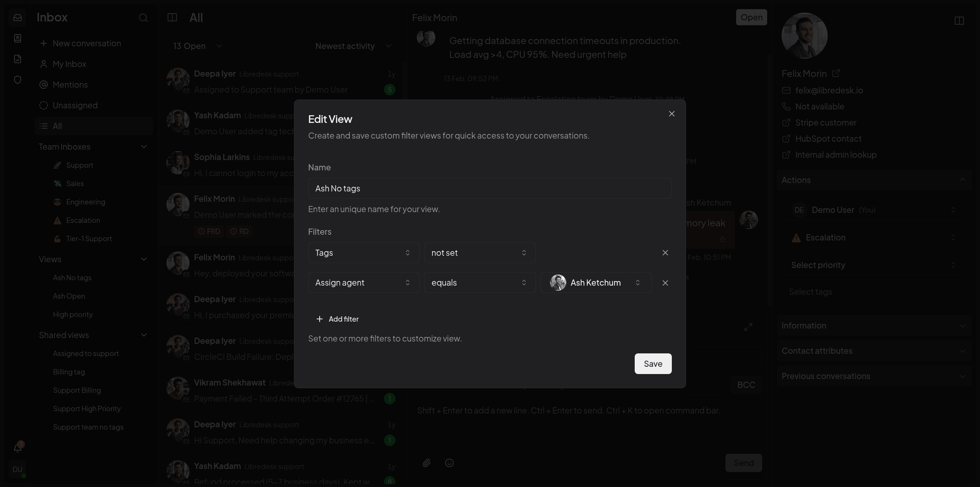Click the view Name input field

pos(490,188)
